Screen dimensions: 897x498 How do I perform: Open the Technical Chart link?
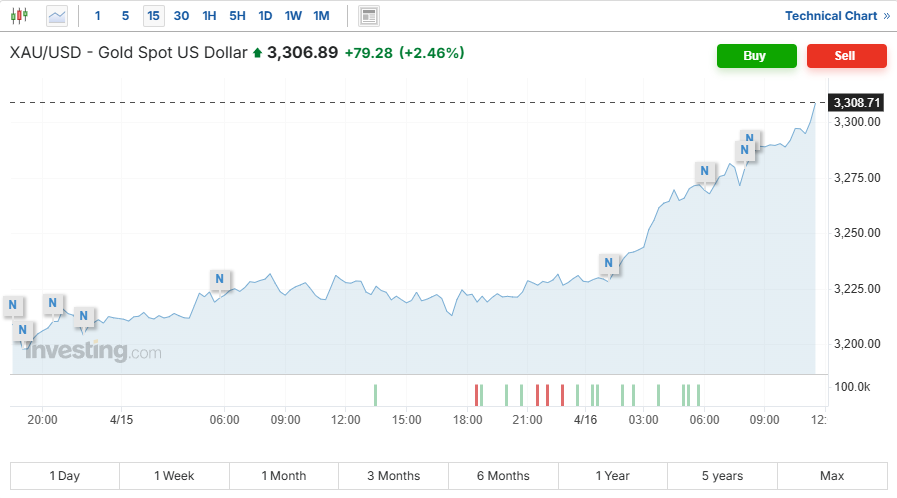pos(830,16)
